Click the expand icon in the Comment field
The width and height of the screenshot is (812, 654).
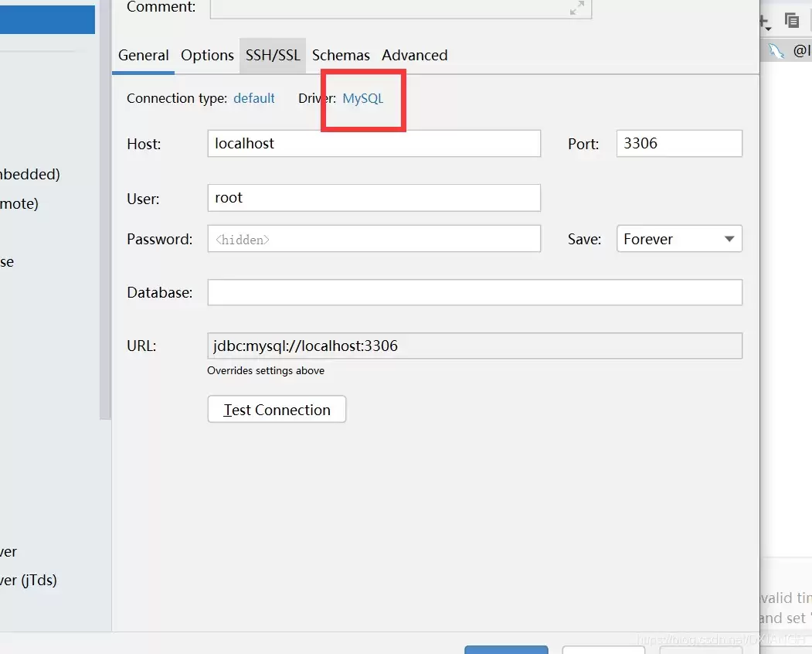tap(576, 9)
